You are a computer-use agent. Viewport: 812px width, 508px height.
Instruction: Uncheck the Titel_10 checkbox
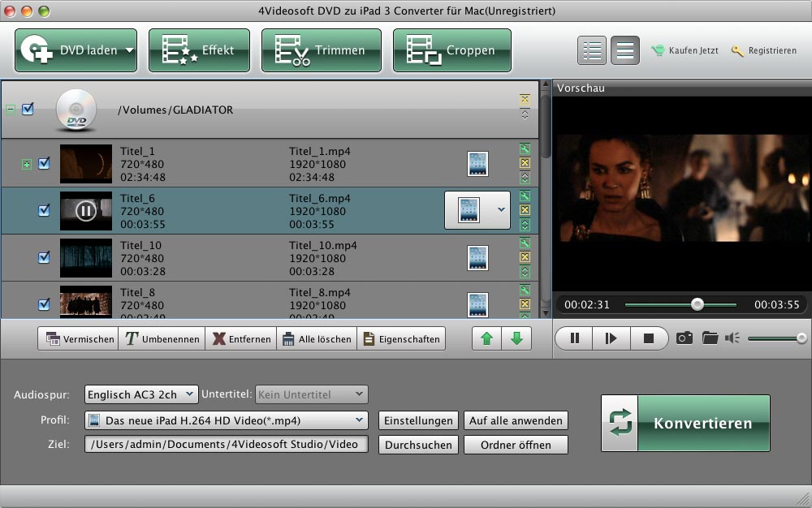click(x=44, y=257)
